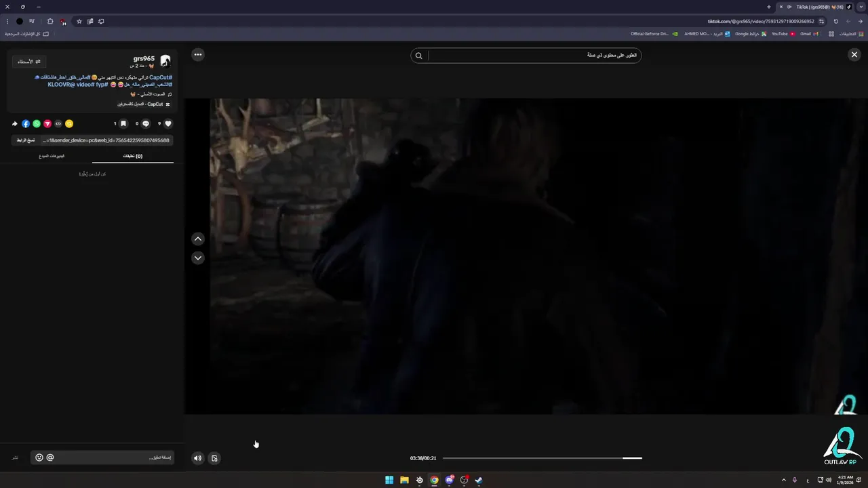Click the browser address bar URL
This screenshot has height=488, width=868.
761,21
